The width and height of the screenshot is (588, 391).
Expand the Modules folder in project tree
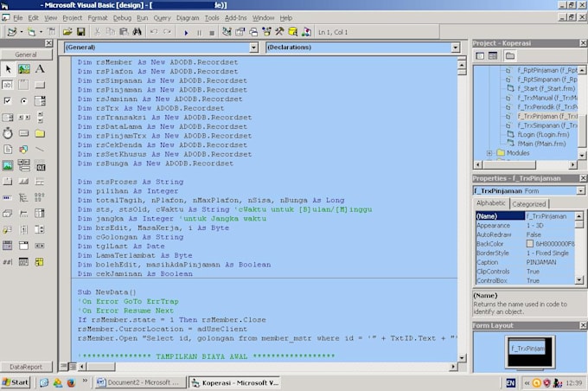coord(489,153)
